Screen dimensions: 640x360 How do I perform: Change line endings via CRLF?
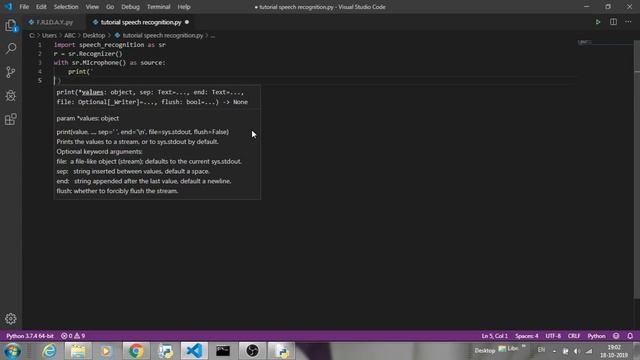574,336
